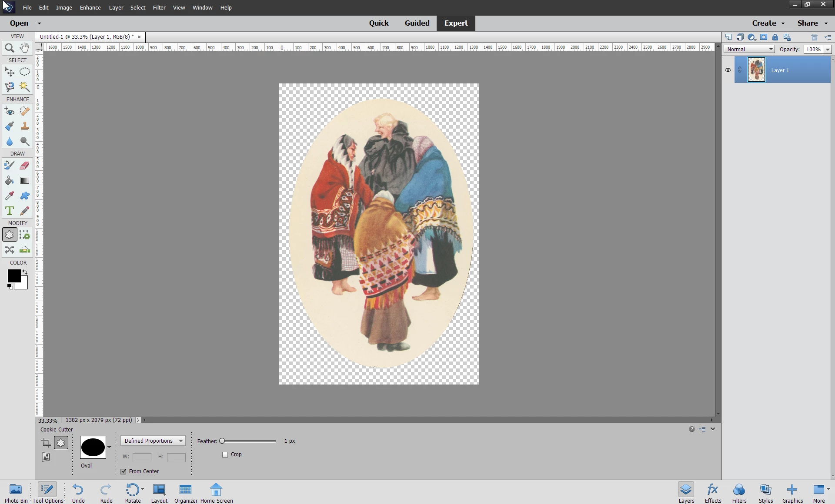
Task: Select the Elliptical Marquee tool
Action: click(x=25, y=72)
